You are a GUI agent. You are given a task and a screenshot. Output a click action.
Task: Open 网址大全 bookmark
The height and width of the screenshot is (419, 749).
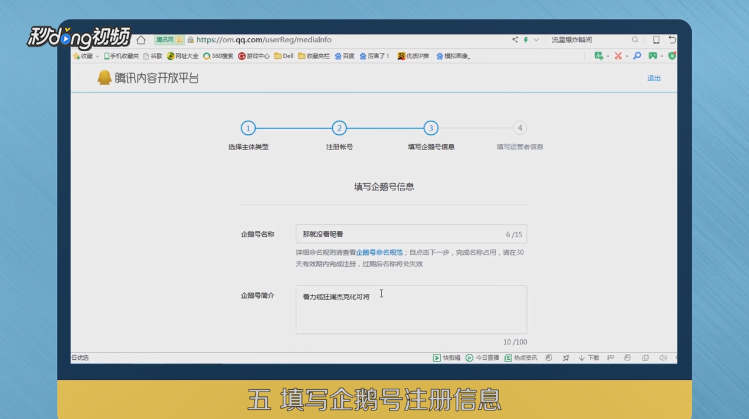(183, 56)
